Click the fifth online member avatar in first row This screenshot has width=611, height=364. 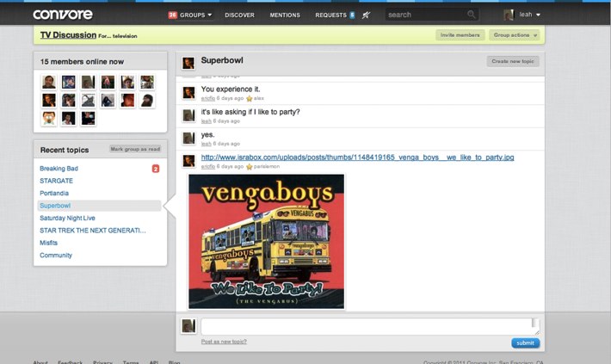tap(127, 82)
